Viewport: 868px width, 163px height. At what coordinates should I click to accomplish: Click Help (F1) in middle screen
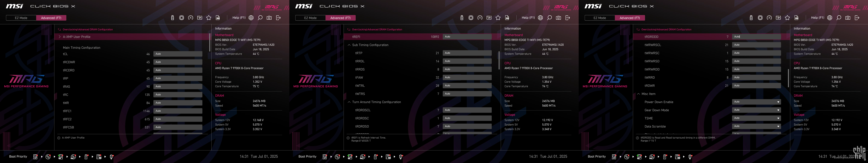tap(528, 18)
